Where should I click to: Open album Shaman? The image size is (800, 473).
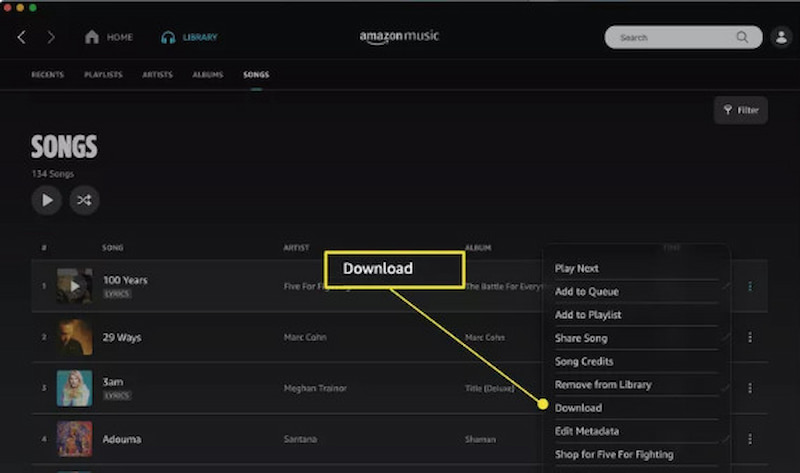click(x=480, y=439)
